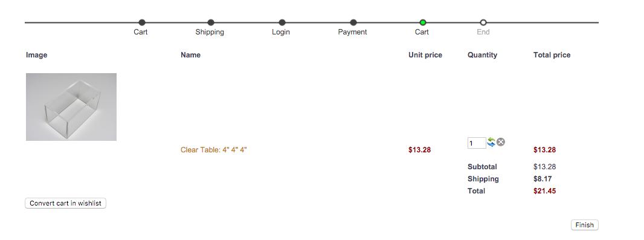Click the Quantity column header
Screen dimensions: 644x240
(483, 55)
